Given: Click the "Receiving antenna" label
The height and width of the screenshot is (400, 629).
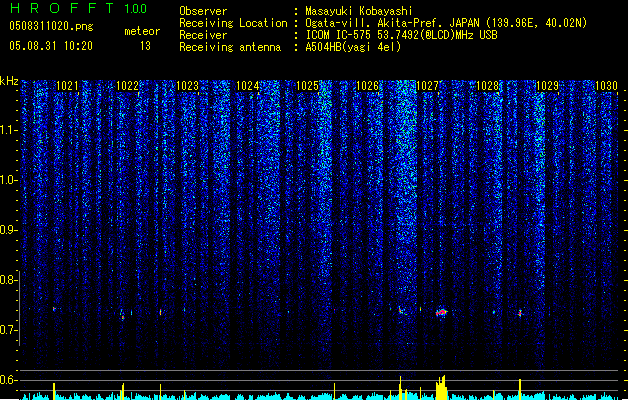Looking at the screenshot, I should pyautogui.click(x=230, y=47).
